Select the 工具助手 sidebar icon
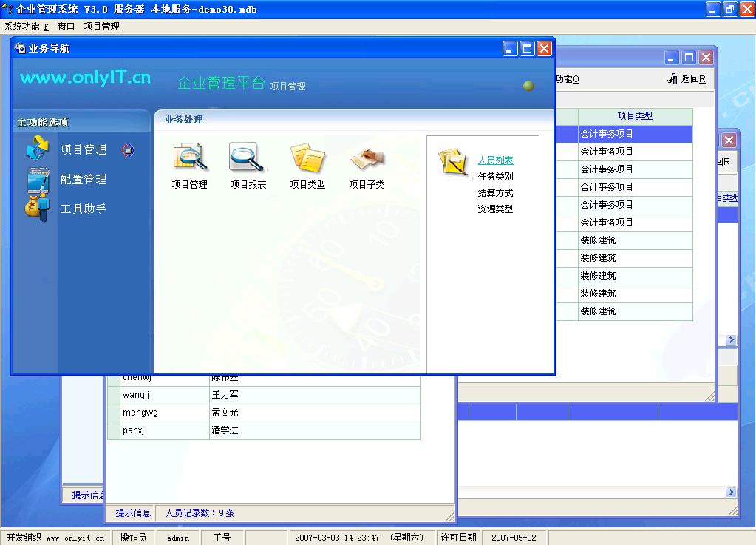Image resolution: width=756 pixels, height=545 pixels. click(x=37, y=208)
